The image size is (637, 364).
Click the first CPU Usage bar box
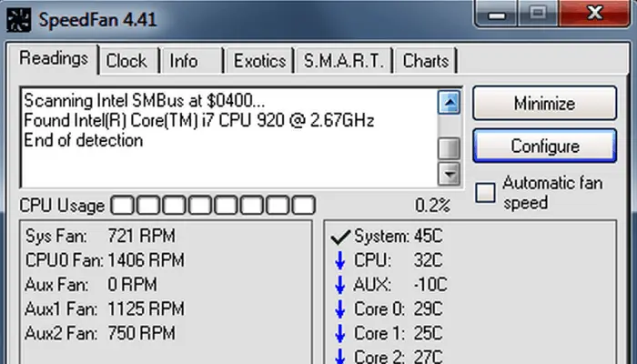point(122,205)
